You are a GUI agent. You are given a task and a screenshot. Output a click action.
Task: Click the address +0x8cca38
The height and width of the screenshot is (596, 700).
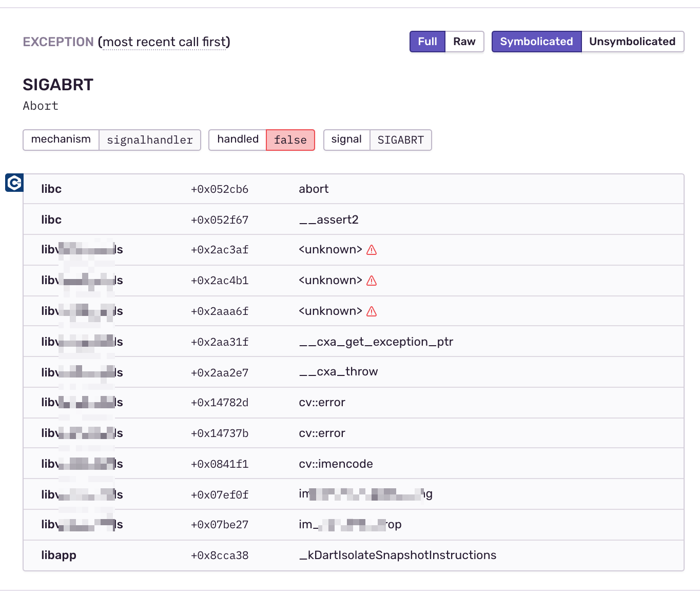pyautogui.click(x=220, y=555)
